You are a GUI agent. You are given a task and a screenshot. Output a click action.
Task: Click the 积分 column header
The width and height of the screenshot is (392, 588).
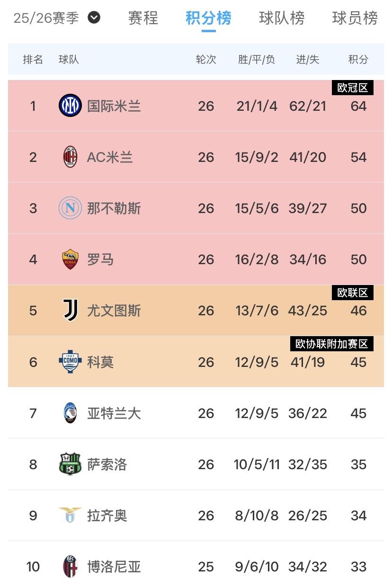358,60
